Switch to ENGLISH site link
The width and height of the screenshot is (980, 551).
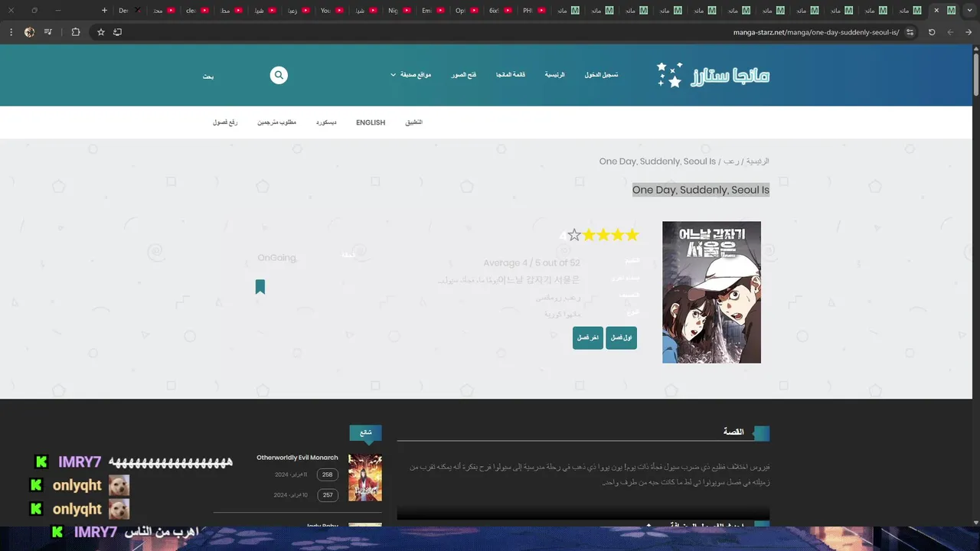pos(371,122)
